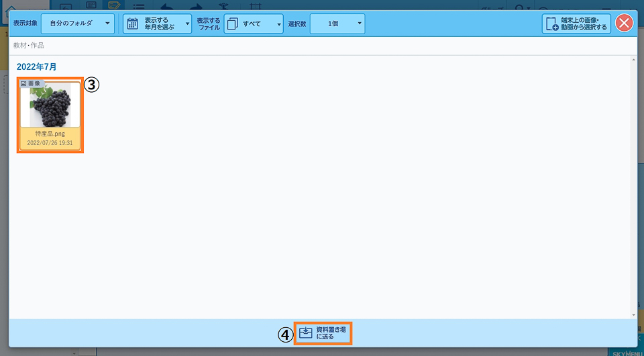644x356 pixels.
Task: Click the stacked files icon beside すべて
Action: point(233,24)
